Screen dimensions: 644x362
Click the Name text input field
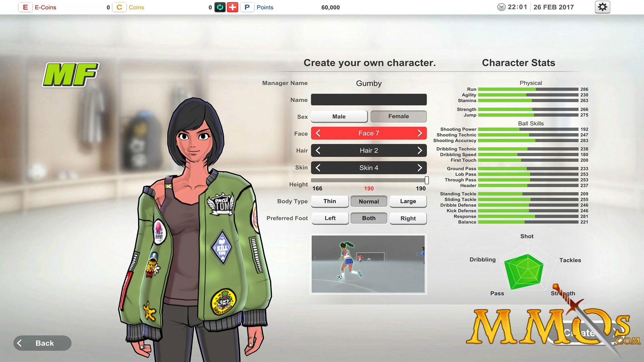(x=369, y=99)
